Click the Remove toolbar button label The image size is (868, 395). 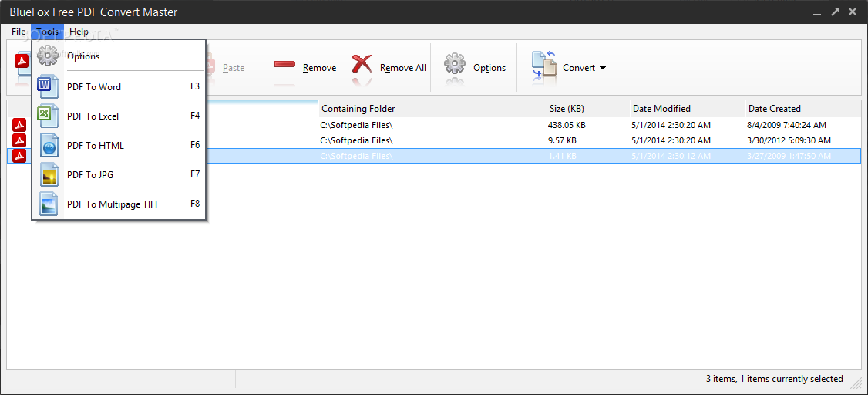click(x=319, y=68)
